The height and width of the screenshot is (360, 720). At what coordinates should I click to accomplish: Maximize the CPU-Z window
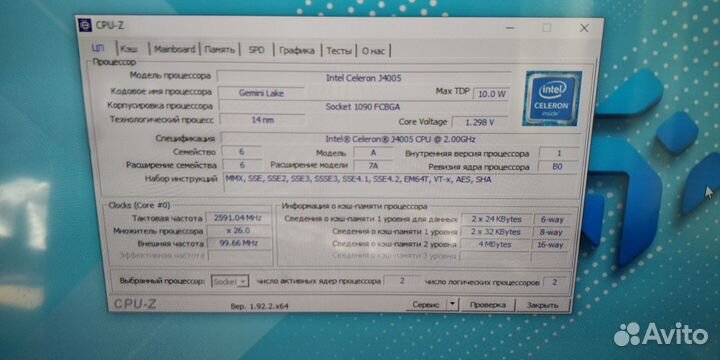546,28
